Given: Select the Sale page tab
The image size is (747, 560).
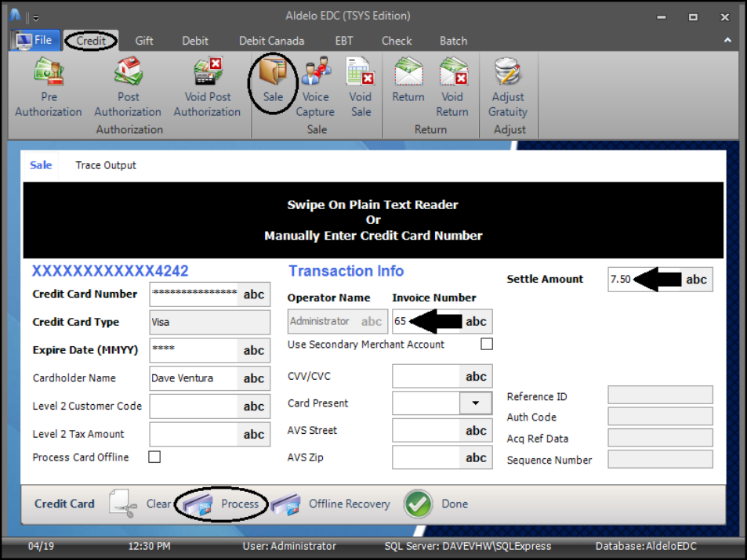Looking at the screenshot, I should [41, 165].
